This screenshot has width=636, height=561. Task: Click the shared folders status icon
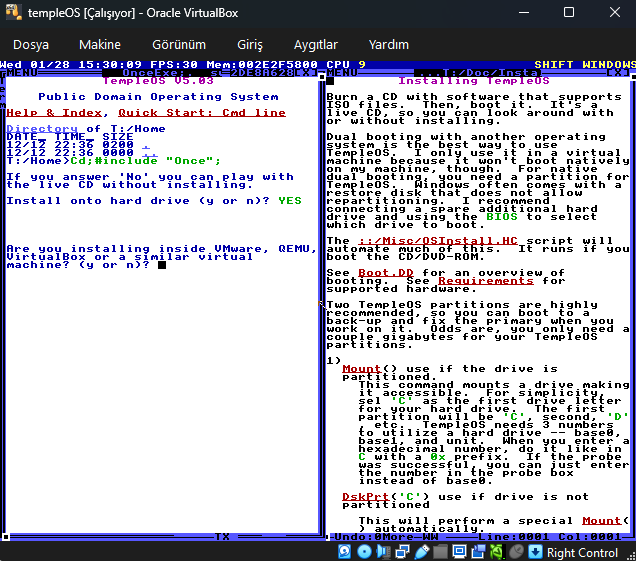pos(440,552)
